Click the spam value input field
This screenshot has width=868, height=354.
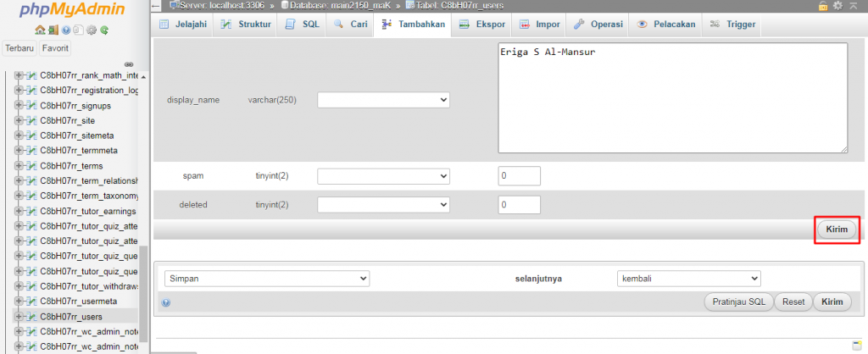519,176
